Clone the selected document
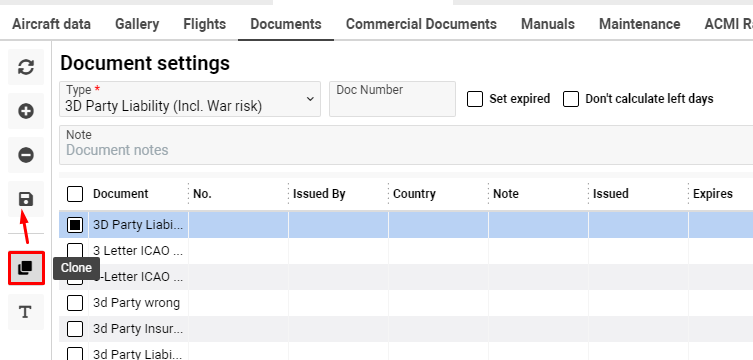The width and height of the screenshot is (753, 360). pyautogui.click(x=26, y=268)
